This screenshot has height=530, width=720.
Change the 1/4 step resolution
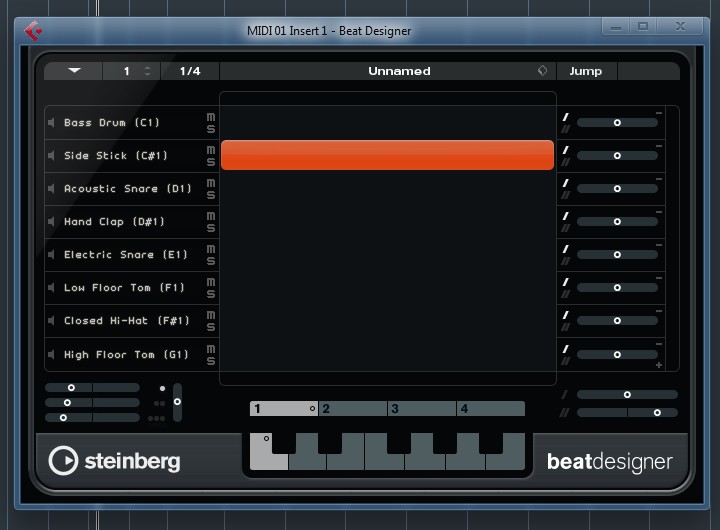coord(190,71)
